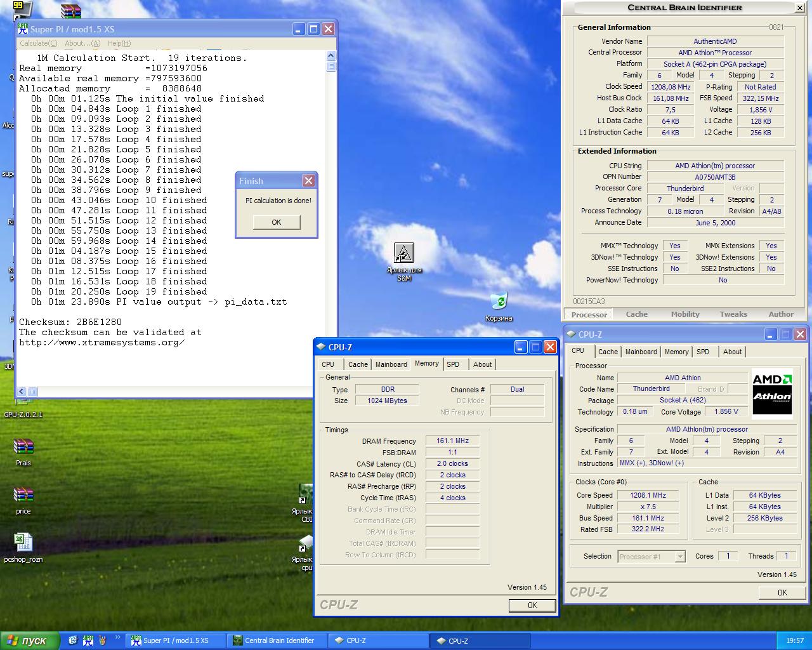
Task: Switch to Tweaks tab in Central Brain Identifier
Action: point(733,314)
